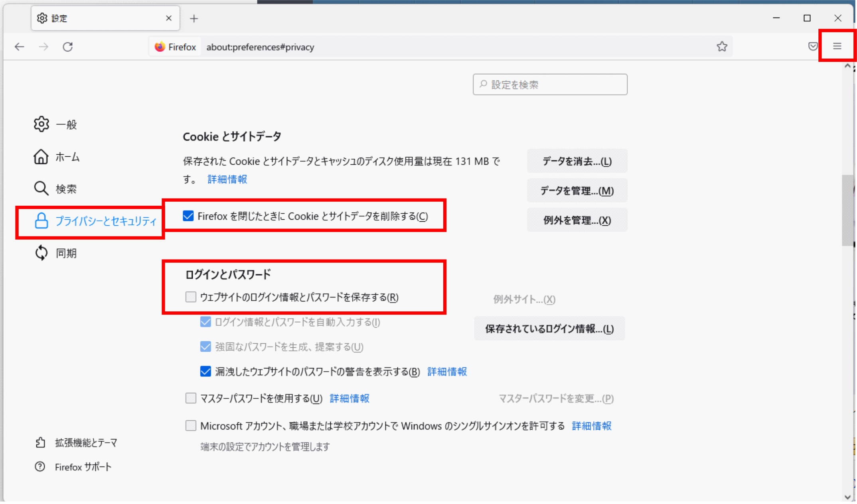Toggle ログイン情報とパスワードを自動入力する checkbox
The height and width of the screenshot is (504, 857).
[205, 322]
